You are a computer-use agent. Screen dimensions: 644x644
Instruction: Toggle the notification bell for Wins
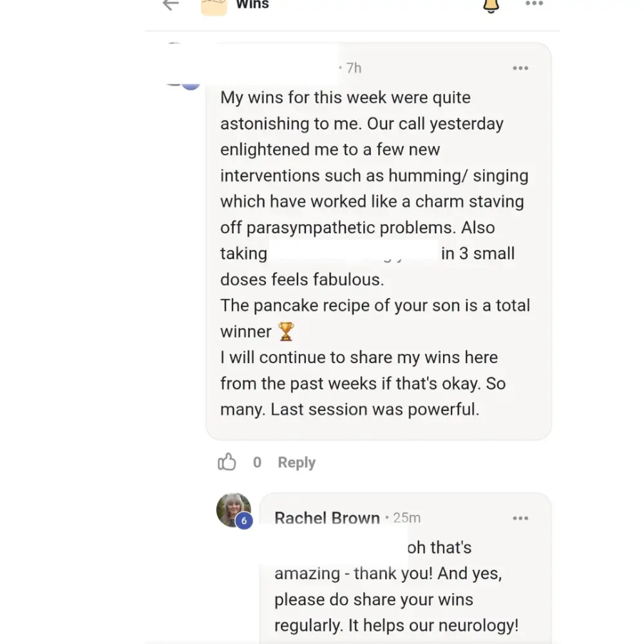pyautogui.click(x=491, y=6)
